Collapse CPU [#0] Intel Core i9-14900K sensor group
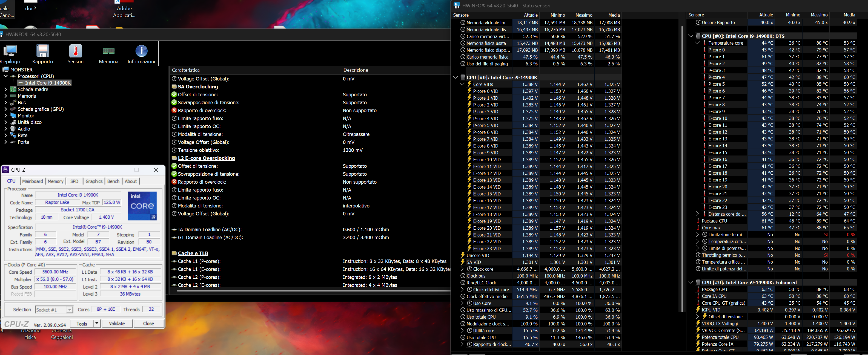 (x=455, y=77)
